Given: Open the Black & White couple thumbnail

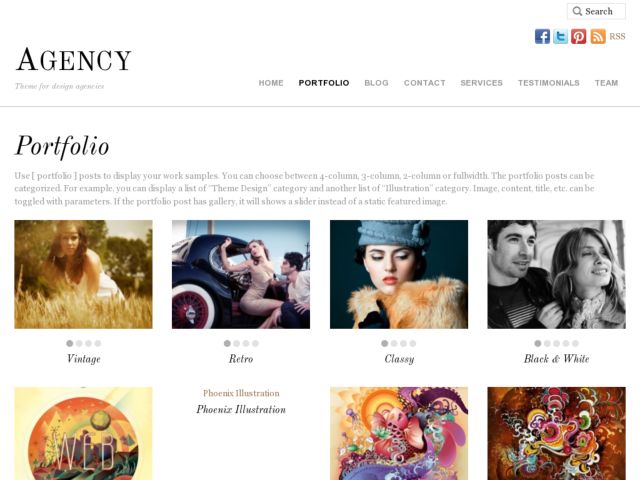Looking at the screenshot, I should (x=556, y=274).
